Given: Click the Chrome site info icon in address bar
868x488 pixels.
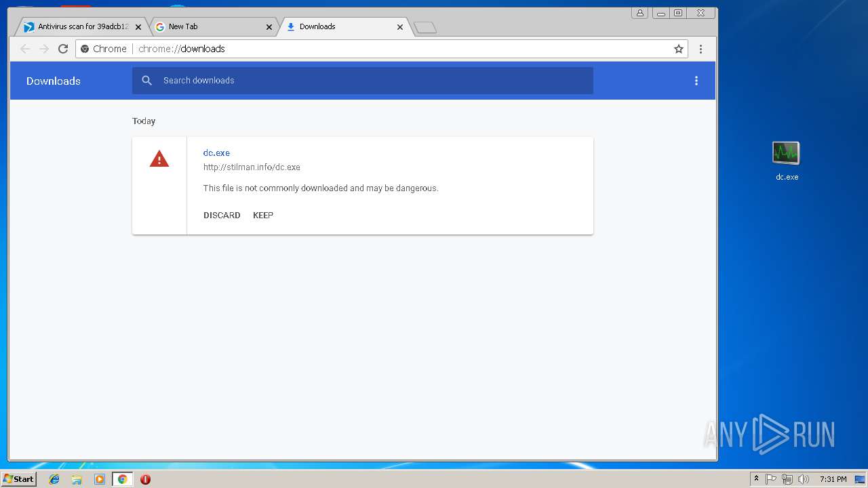Looking at the screenshot, I should (85, 49).
